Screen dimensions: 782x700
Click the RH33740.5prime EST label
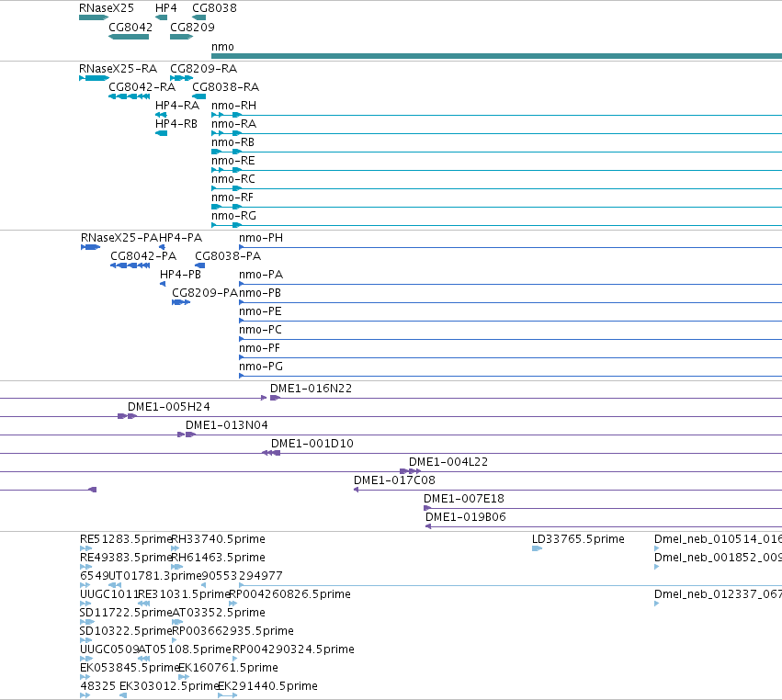[219, 539]
